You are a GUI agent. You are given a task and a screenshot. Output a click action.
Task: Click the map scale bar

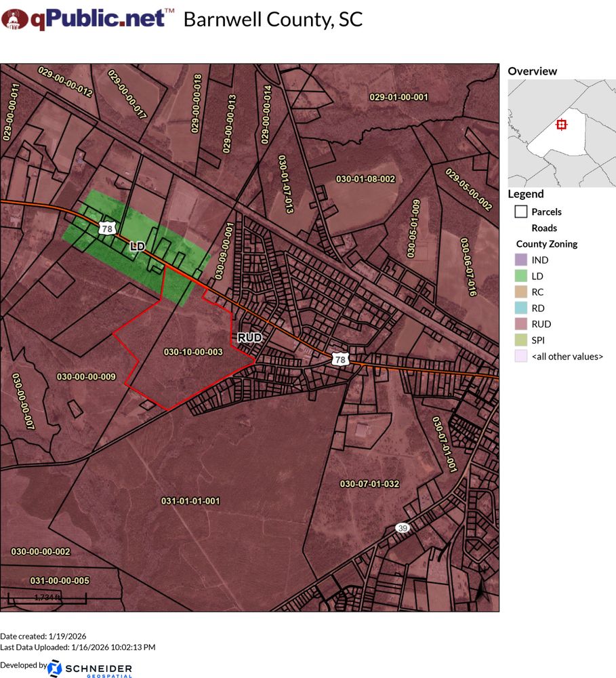point(47,598)
